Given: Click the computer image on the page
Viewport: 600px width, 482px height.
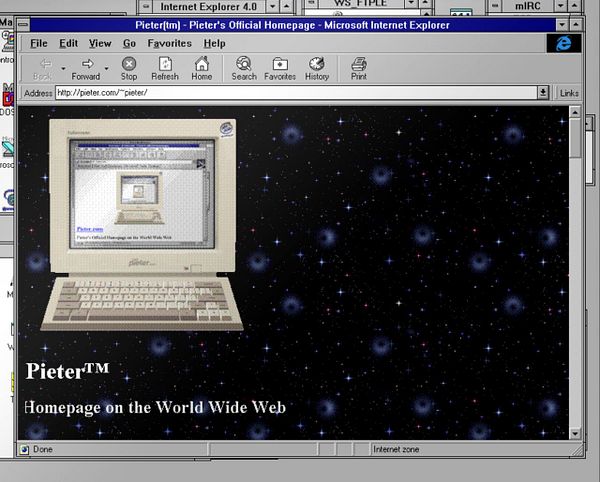Looking at the screenshot, I should (142, 225).
